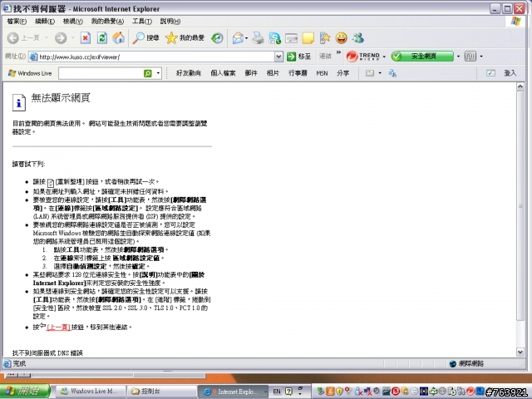Go back using the 上一頁 toolbar button
The image size is (532, 399).
[x=23, y=37]
